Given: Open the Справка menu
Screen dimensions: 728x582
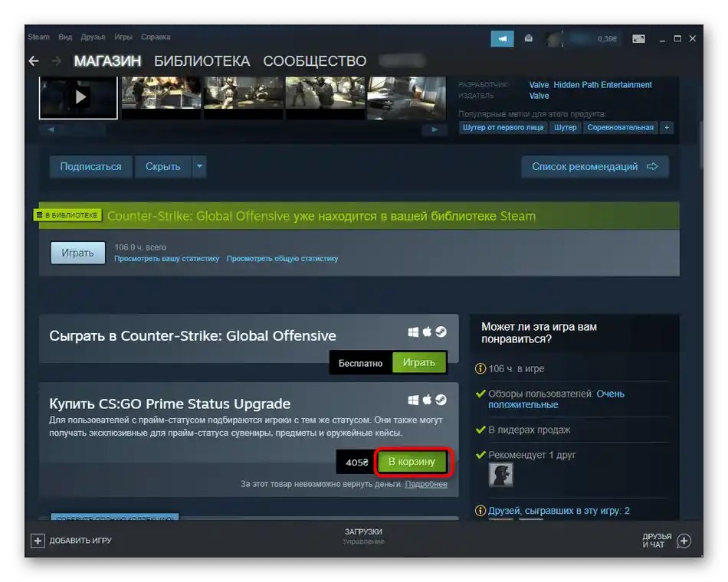Looking at the screenshot, I should tap(156, 37).
